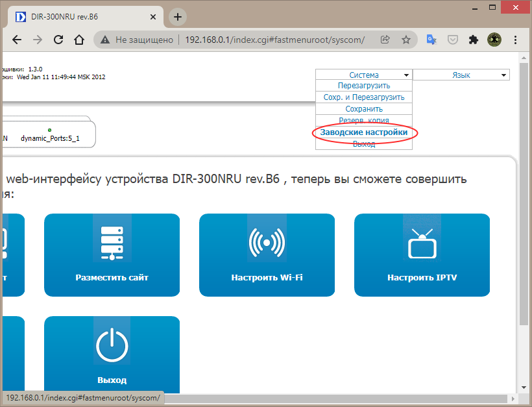This screenshot has height=407, width=532.
Task: Close the DIR-300NRU rev.B6 tab
Action: tap(153, 17)
